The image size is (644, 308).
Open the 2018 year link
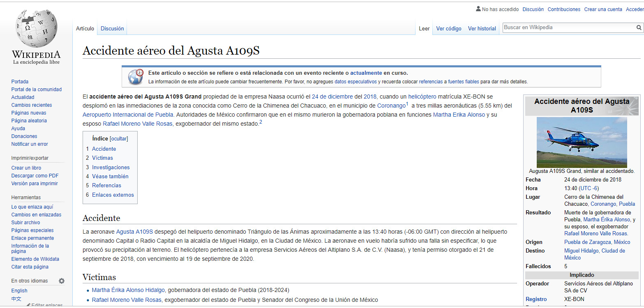tap(370, 97)
